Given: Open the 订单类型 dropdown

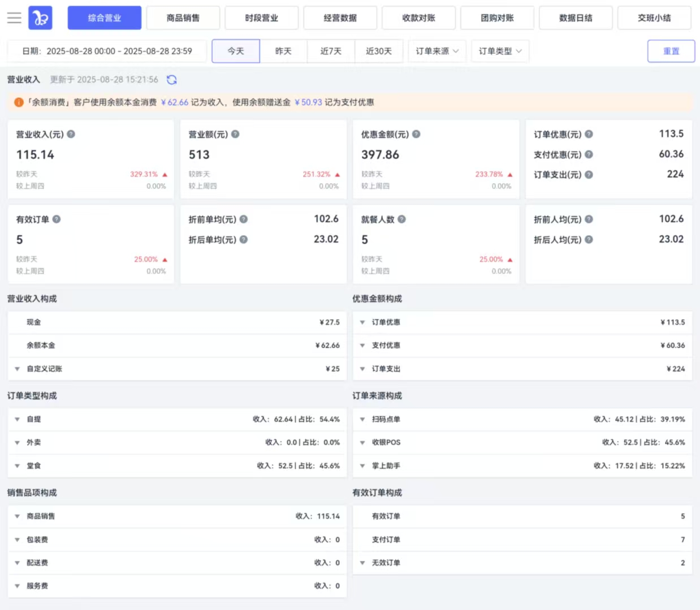Looking at the screenshot, I should pos(500,51).
